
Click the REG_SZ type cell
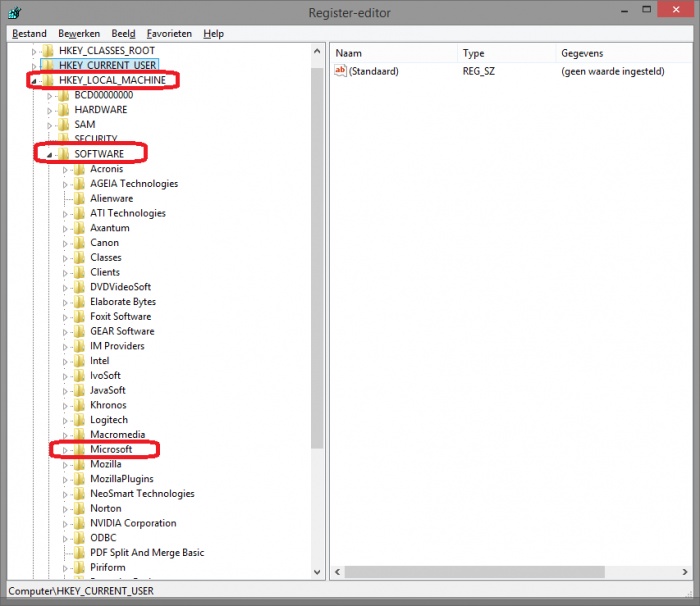[479, 71]
